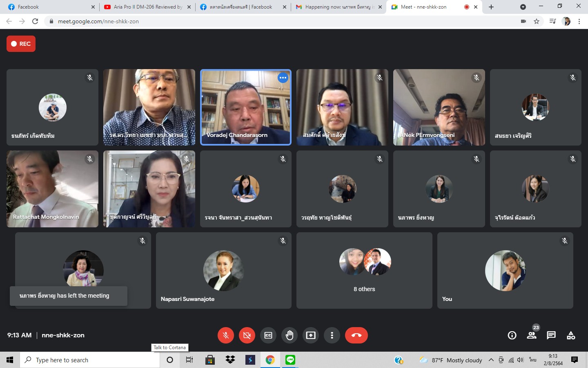This screenshot has height=368, width=588.
Task: Click the Windows search box
Action: tap(90, 360)
